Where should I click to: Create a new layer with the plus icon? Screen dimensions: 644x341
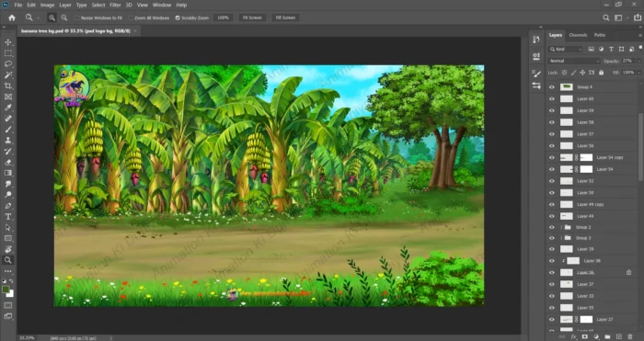tap(619, 337)
